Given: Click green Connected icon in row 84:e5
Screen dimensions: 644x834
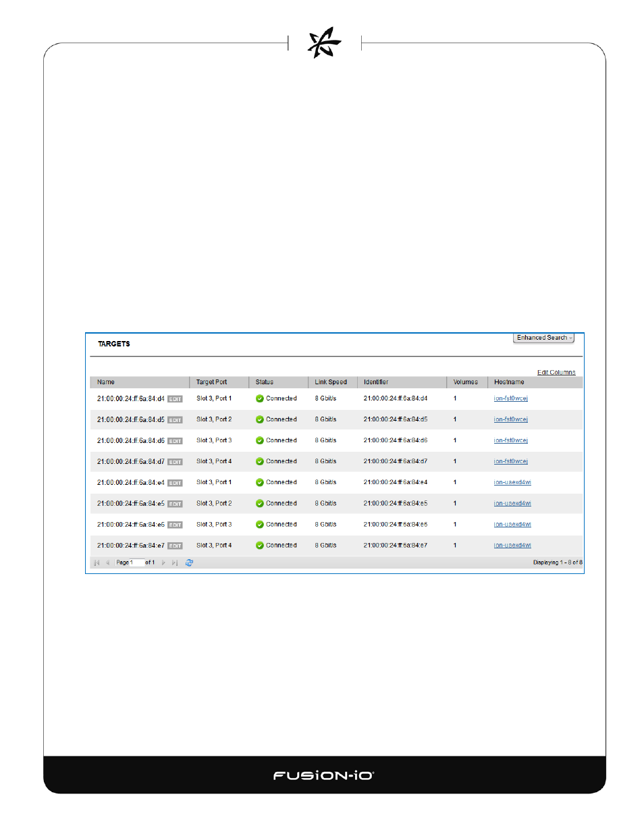Looking at the screenshot, I should (x=259, y=503).
